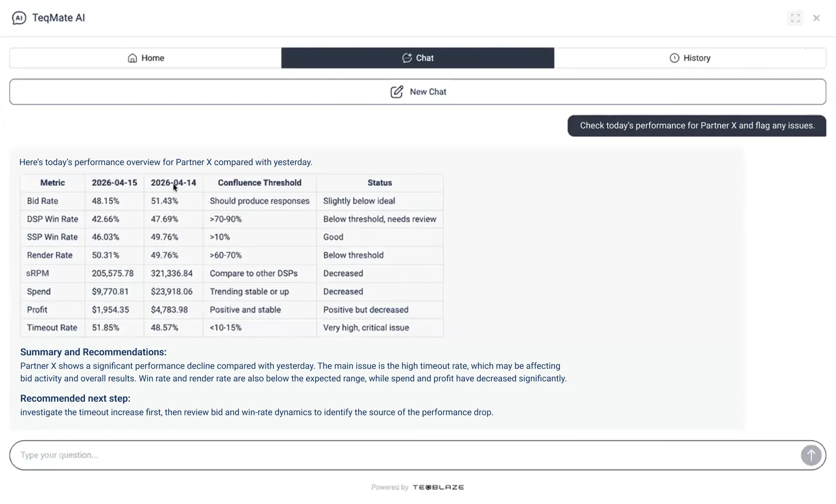Click the sRPM row label
This screenshot has width=836, height=504.
click(x=38, y=273)
